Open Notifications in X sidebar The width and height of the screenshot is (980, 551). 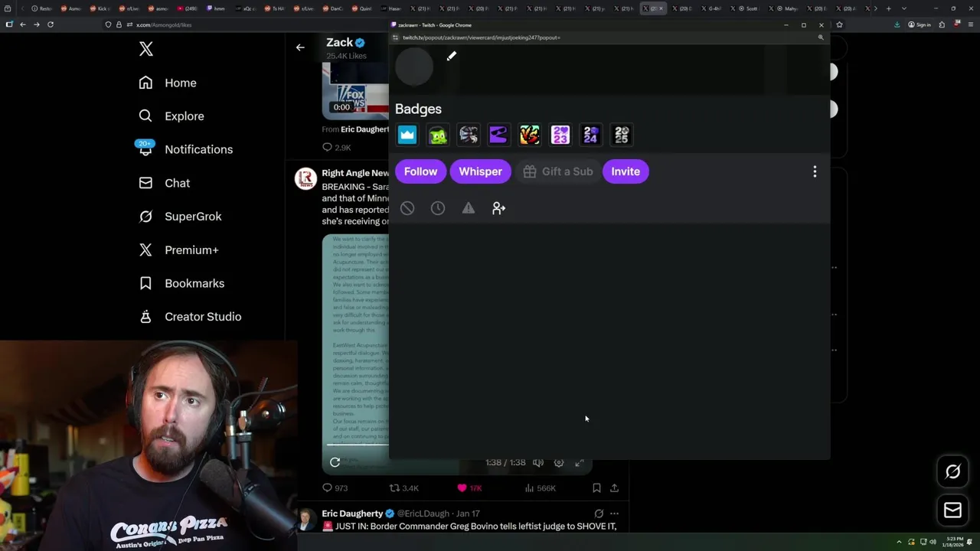click(185, 149)
